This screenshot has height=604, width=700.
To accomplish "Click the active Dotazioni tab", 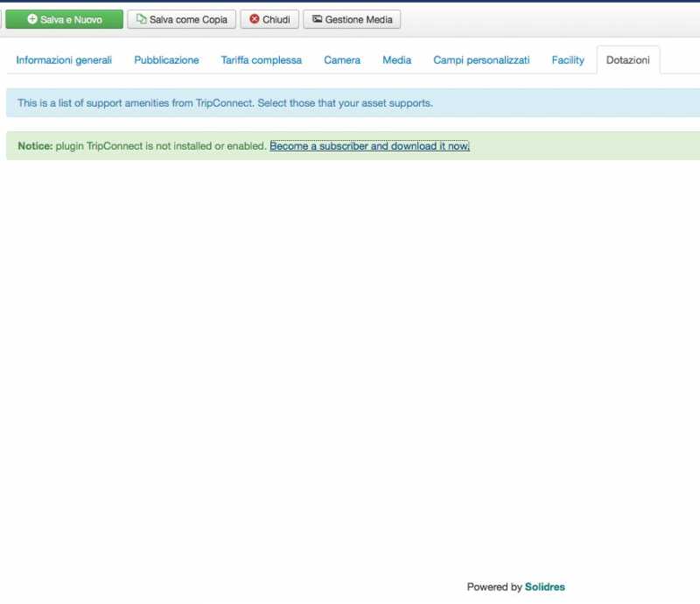I will 628,60.
